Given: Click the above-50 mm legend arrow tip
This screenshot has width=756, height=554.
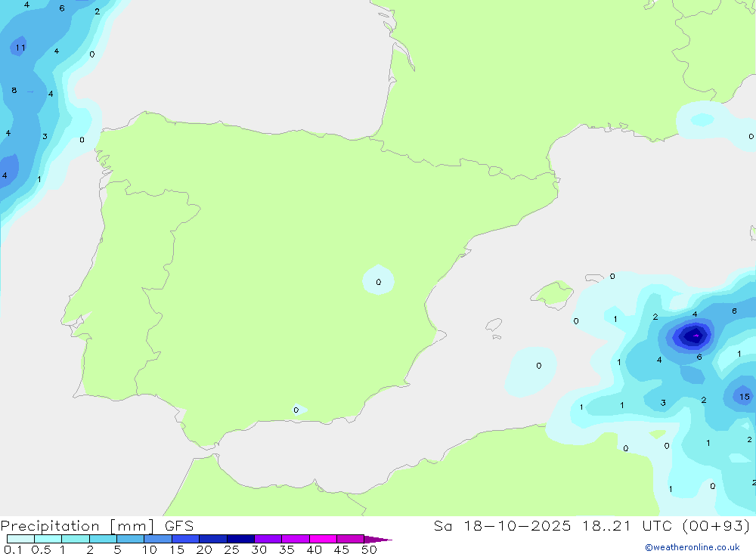Looking at the screenshot, I should point(377,539).
